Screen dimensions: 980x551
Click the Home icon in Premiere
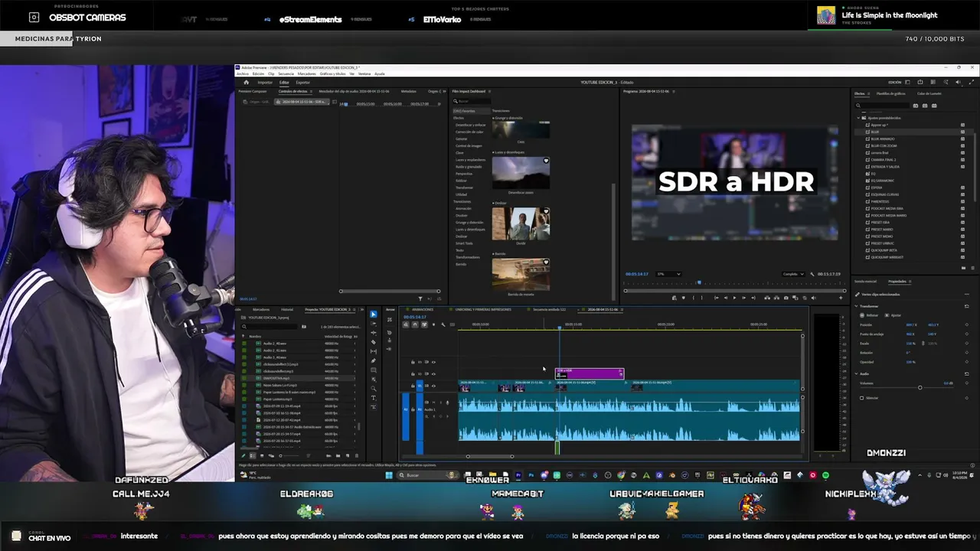pos(246,82)
